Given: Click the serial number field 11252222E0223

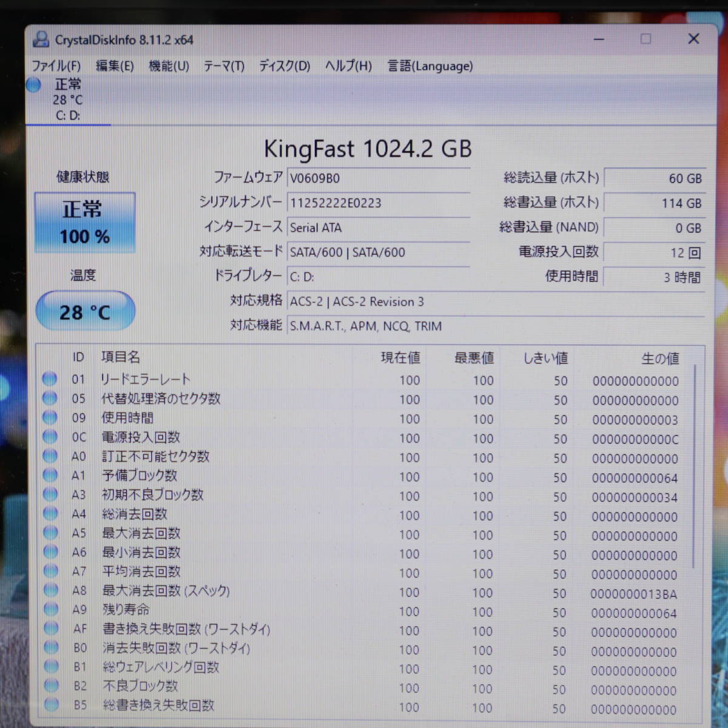Looking at the screenshot, I should coord(378,203).
